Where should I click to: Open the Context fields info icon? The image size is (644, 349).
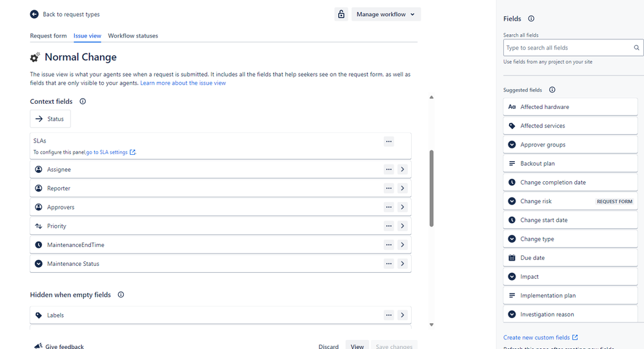[x=83, y=101]
